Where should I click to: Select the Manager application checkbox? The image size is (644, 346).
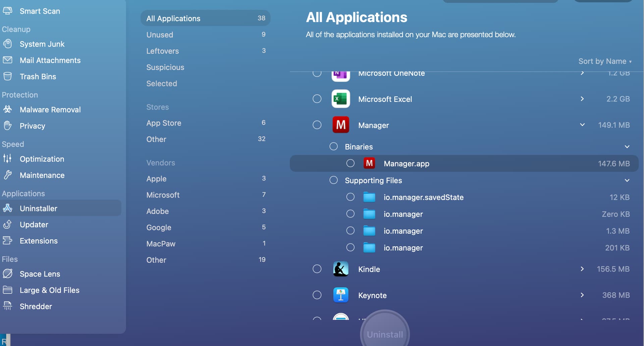pyautogui.click(x=317, y=125)
